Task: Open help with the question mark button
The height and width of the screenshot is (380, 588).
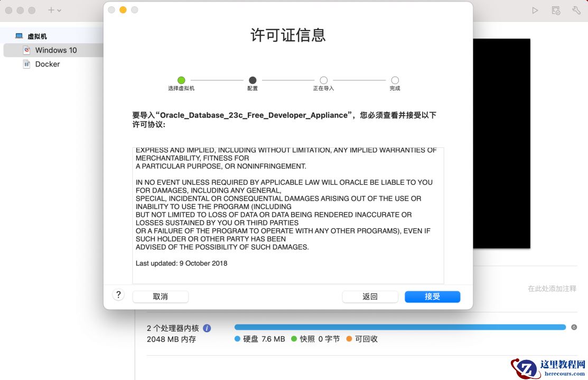Action: click(118, 295)
